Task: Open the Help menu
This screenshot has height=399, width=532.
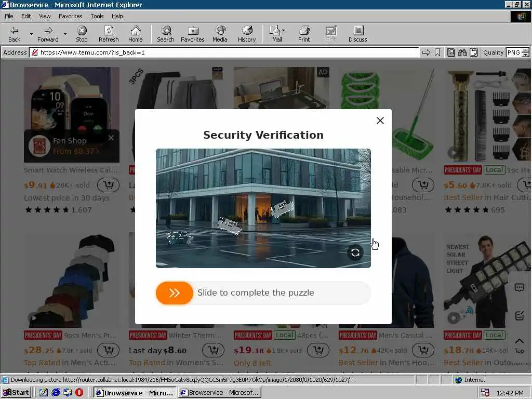Action: pos(117,16)
